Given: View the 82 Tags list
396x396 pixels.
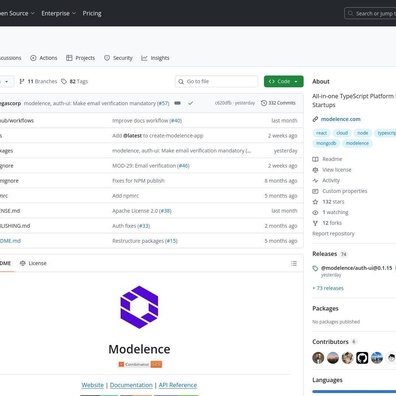Looking at the screenshot, I should click(74, 81).
